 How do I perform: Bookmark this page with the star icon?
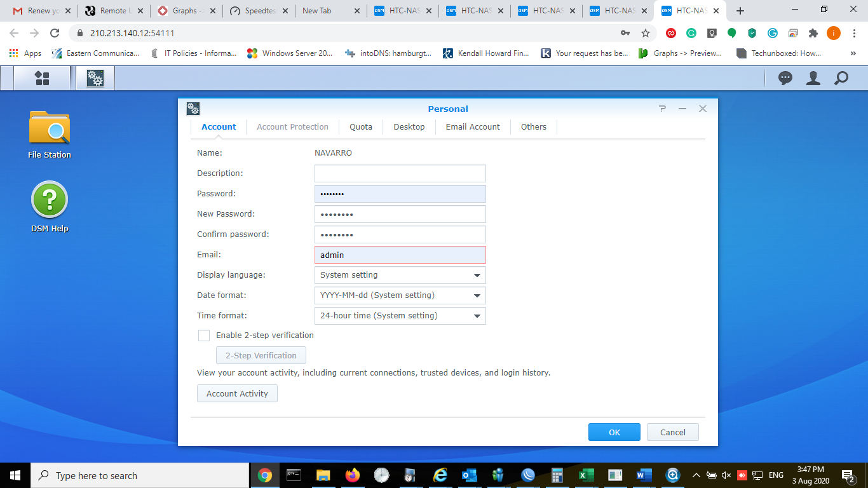click(x=646, y=33)
